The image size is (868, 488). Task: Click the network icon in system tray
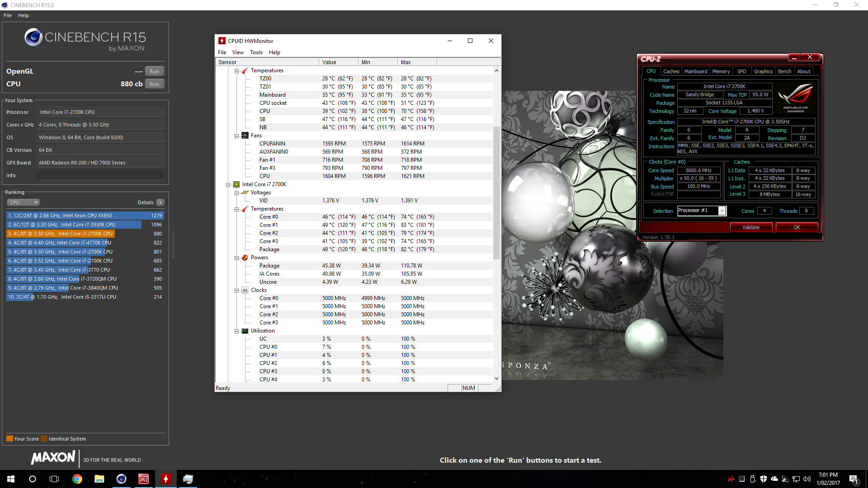[x=796, y=479]
